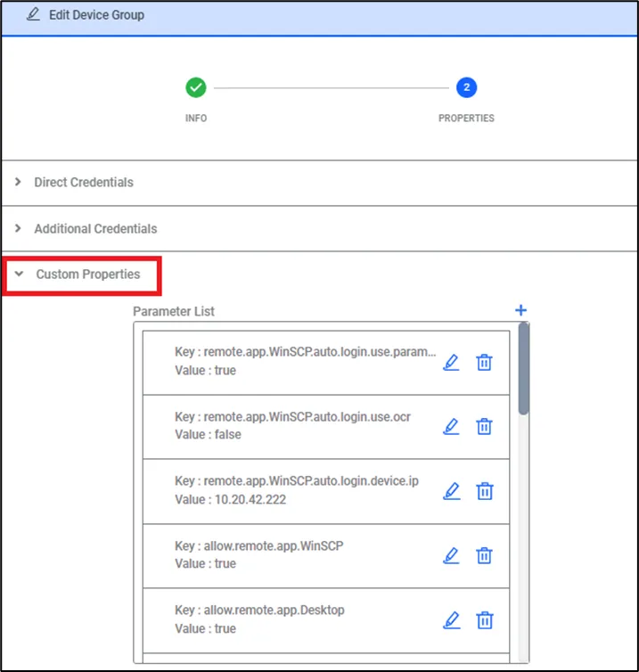This screenshot has width=639, height=672.
Task: Click the PROPERTIES step label
Action: click(x=466, y=119)
